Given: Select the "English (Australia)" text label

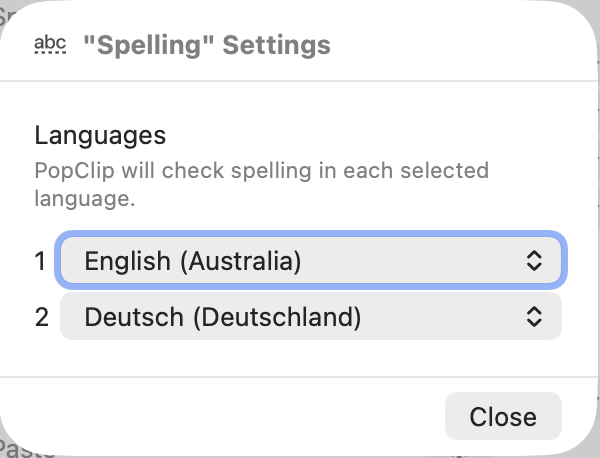Looking at the screenshot, I should tap(193, 262).
